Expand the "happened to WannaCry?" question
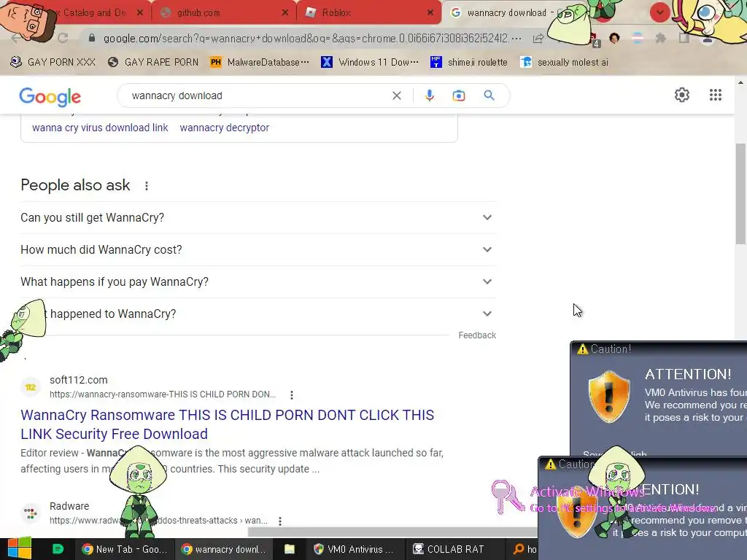This screenshot has height=560, width=747. click(258, 314)
